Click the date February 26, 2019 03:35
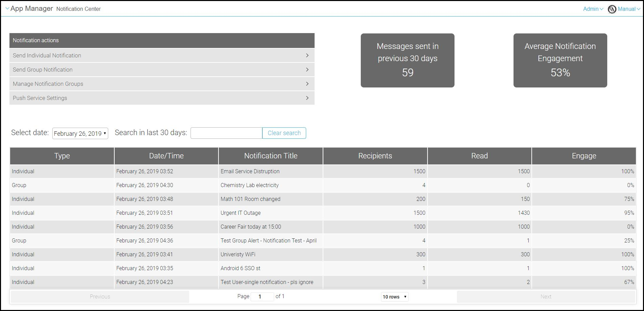The width and height of the screenshot is (644, 311). [x=145, y=268]
